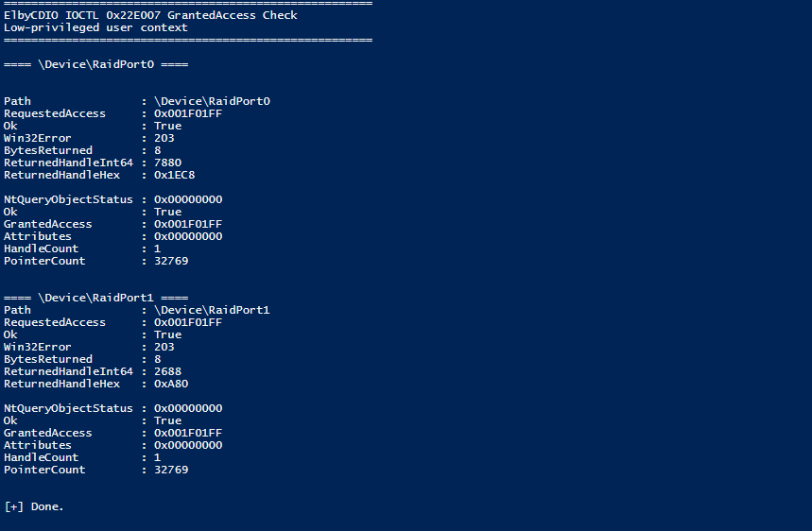This screenshot has width=812, height=531.
Task: Click the first PointerCount value 32769
Action: click(171, 261)
